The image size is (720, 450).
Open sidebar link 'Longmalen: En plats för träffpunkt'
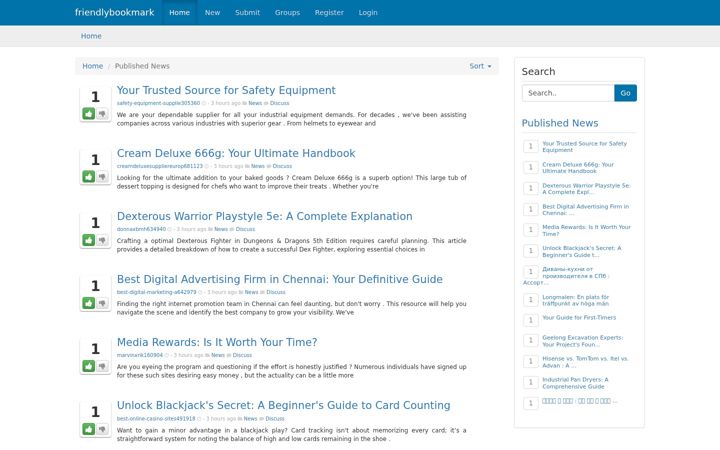[x=576, y=300]
